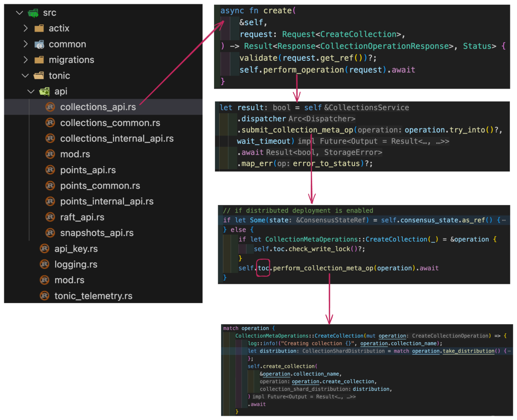Collapse the api folder chevron

(31, 91)
